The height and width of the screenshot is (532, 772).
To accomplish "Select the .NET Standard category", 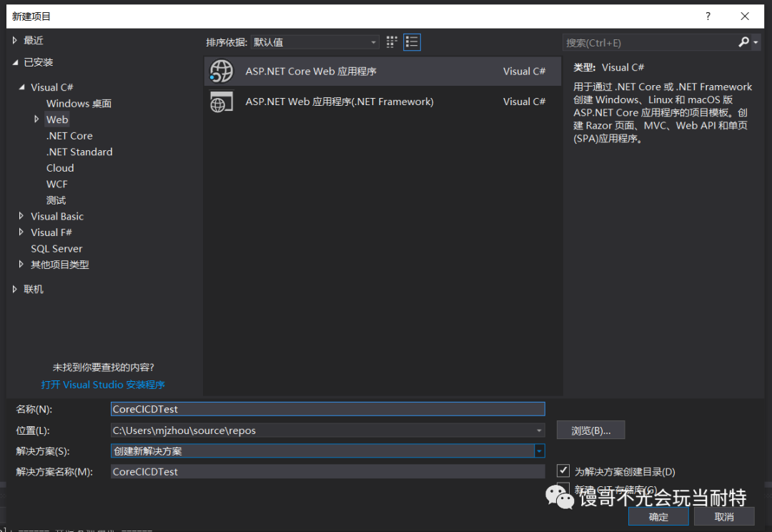I will coord(79,152).
